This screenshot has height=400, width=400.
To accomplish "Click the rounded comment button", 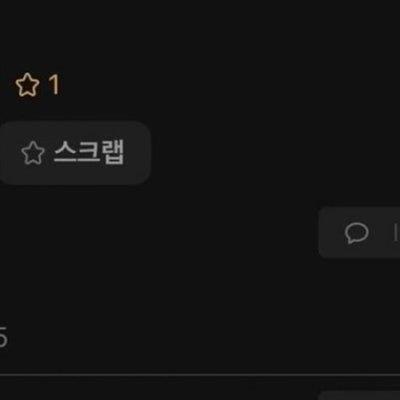I will click(359, 233).
